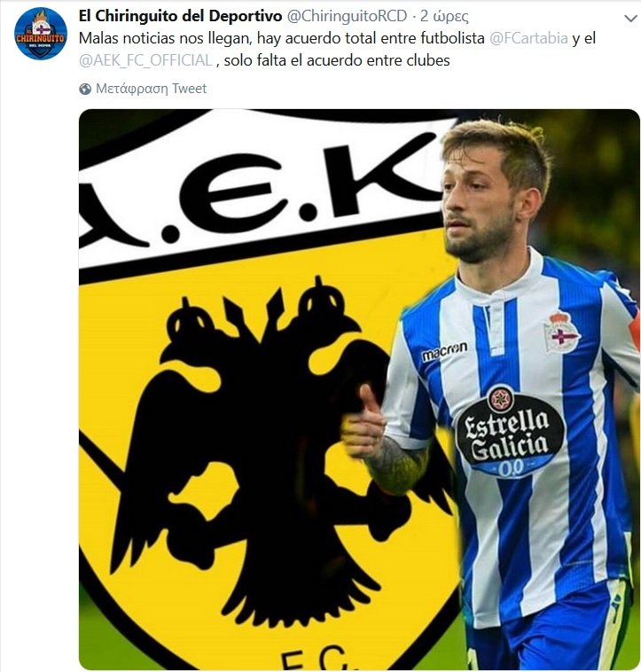Open El Chiringuito del Deportivo account name
Screen dimensions: 641x672
click(x=180, y=16)
